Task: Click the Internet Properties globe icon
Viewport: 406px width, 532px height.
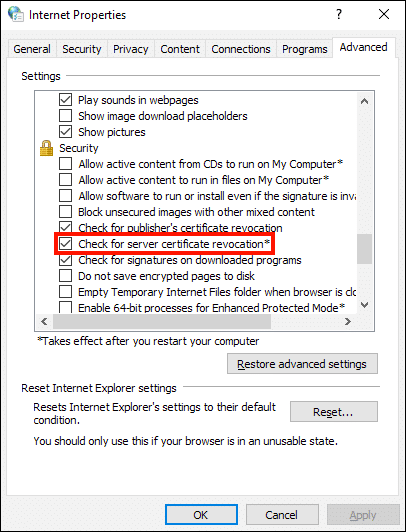Action: pyautogui.click(x=16, y=14)
